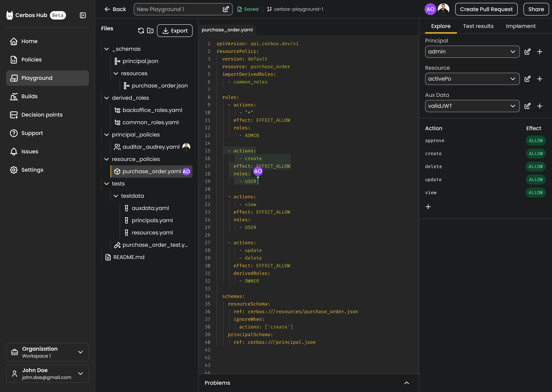
Task: Collapse the sidebar with the panel icon
Action: 83,15
